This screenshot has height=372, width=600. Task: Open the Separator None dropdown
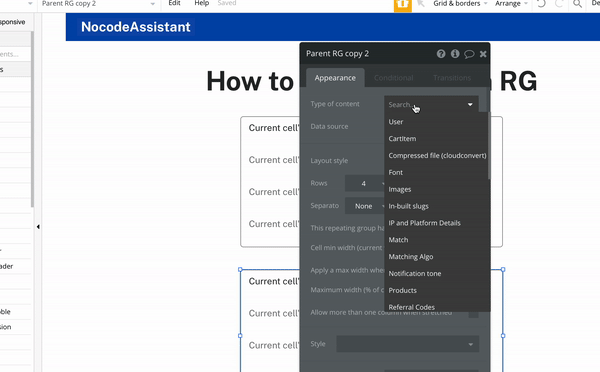(365, 206)
